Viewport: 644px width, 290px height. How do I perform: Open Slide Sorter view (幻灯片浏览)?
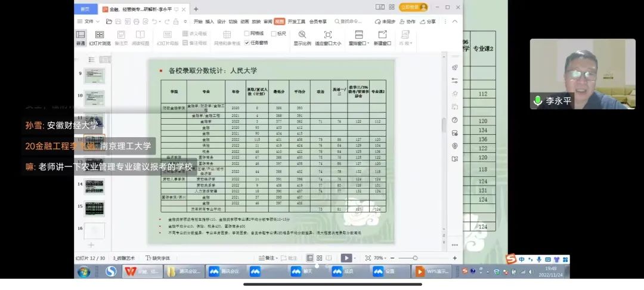coord(100,35)
